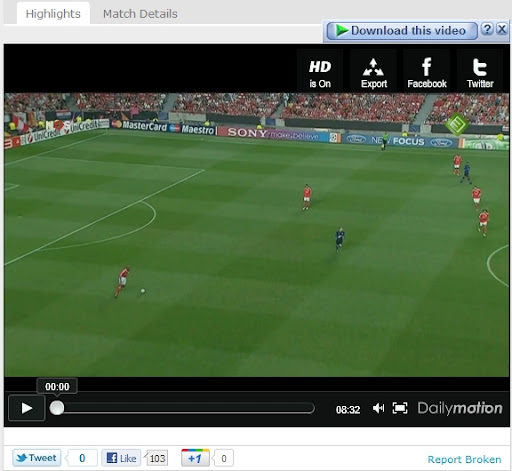Click the like count showing 103
Image resolution: width=512 pixels, height=471 pixels.
point(157,459)
